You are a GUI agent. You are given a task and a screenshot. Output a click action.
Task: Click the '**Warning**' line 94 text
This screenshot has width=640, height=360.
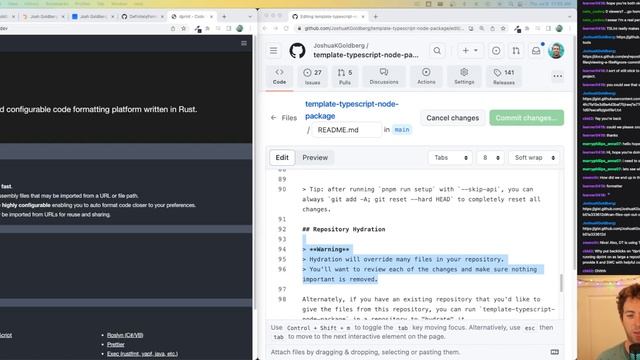click(326, 249)
